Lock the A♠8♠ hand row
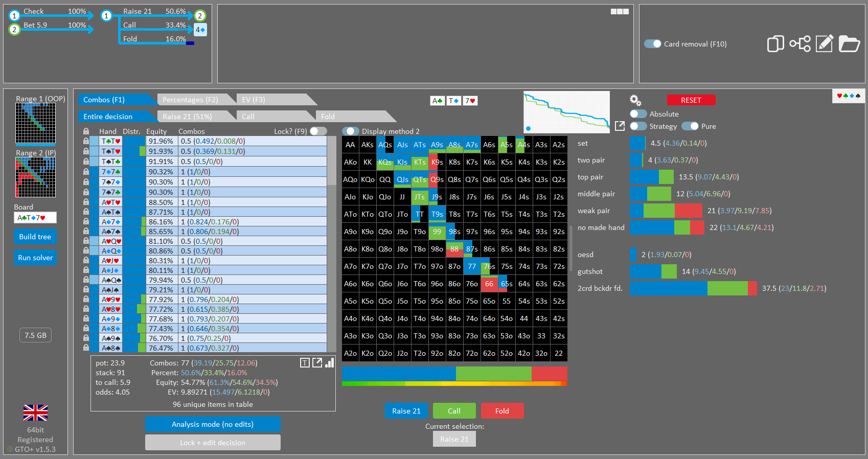 86,348
